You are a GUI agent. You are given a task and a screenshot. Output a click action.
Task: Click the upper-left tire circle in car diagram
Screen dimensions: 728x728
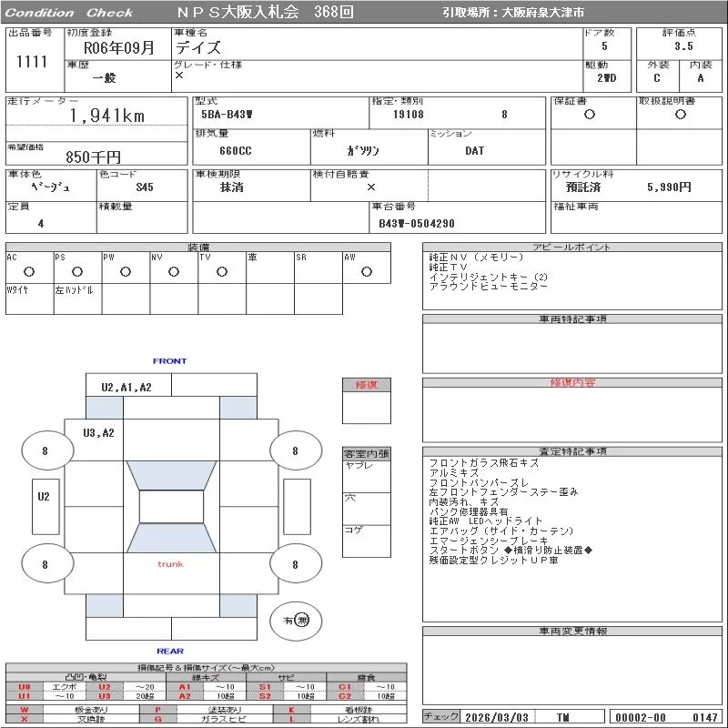pos(45,450)
